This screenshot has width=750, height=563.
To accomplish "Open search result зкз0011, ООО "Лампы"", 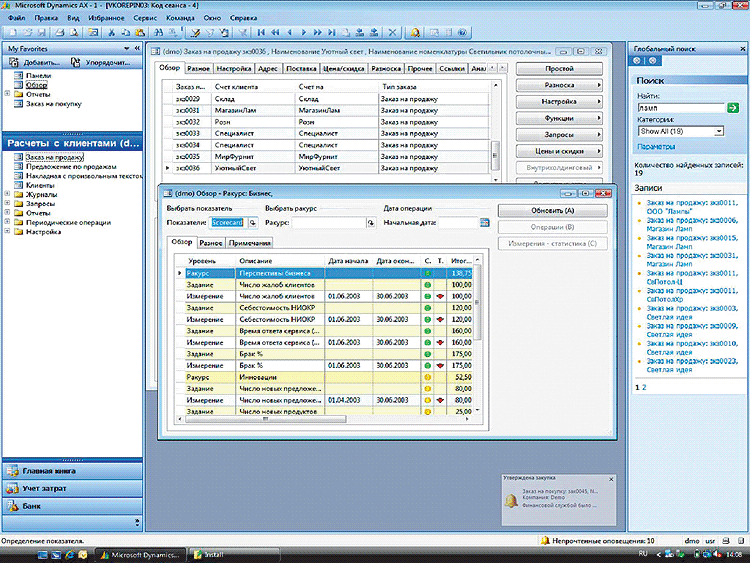I will click(692, 207).
